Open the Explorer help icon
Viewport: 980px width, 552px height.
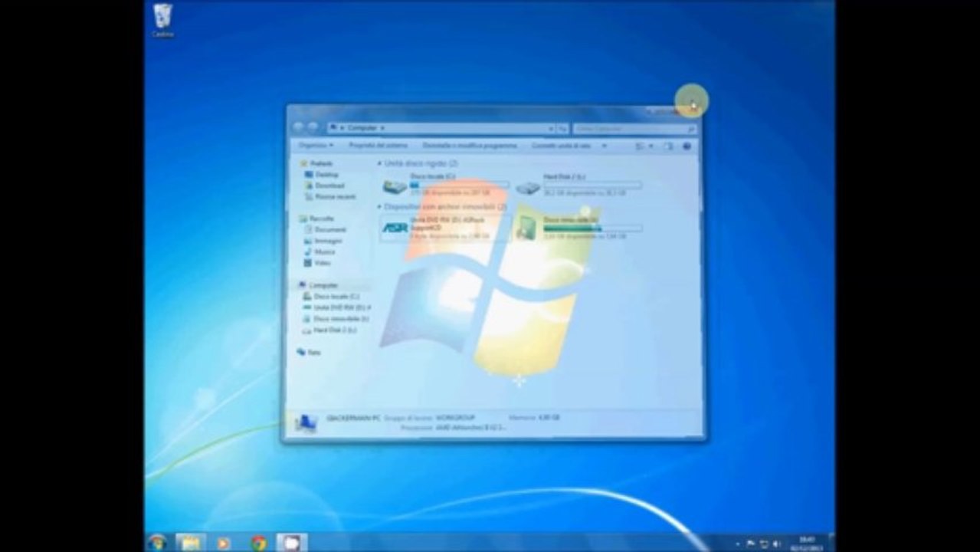click(687, 146)
